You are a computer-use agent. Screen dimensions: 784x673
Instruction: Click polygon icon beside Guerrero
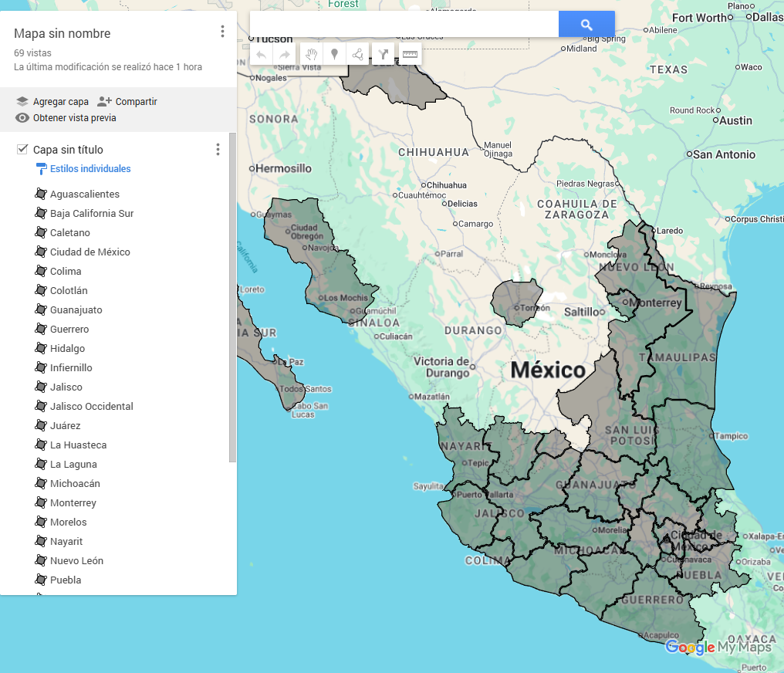(x=41, y=329)
